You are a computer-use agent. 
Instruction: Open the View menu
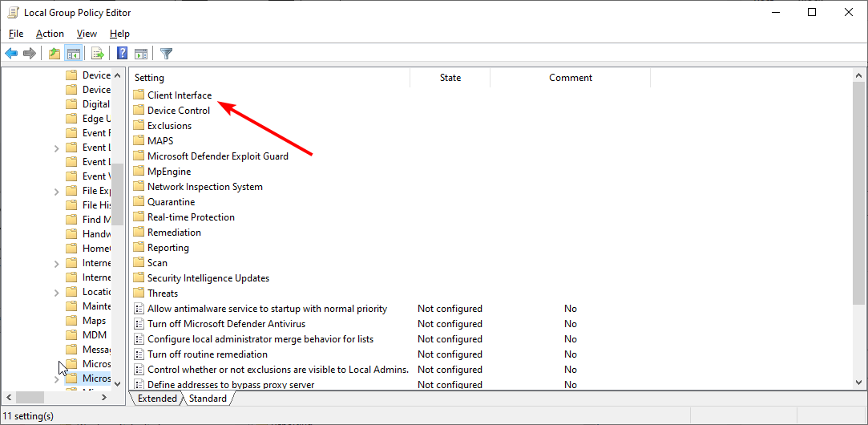pyautogui.click(x=87, y=34)
